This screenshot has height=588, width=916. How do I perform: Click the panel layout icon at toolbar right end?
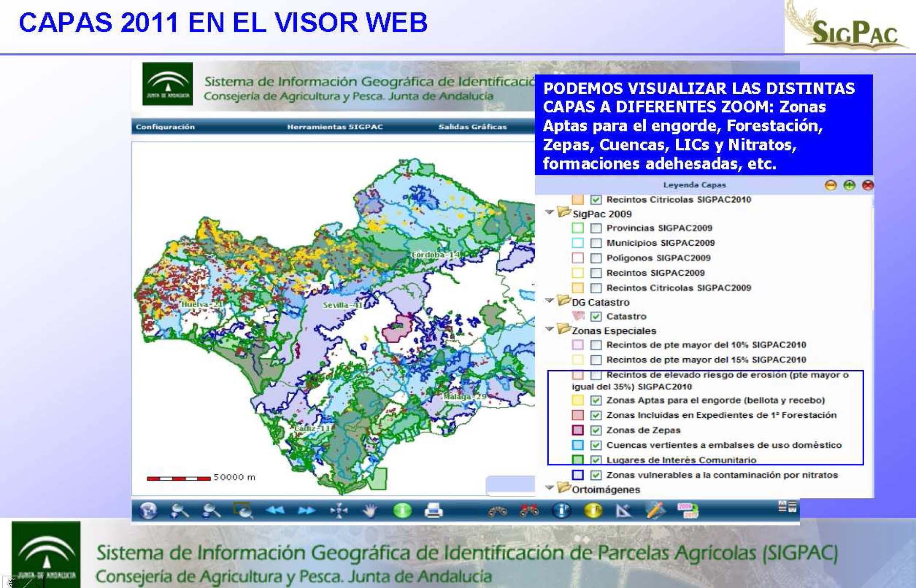pyautogui.click(x=787, y=507)
